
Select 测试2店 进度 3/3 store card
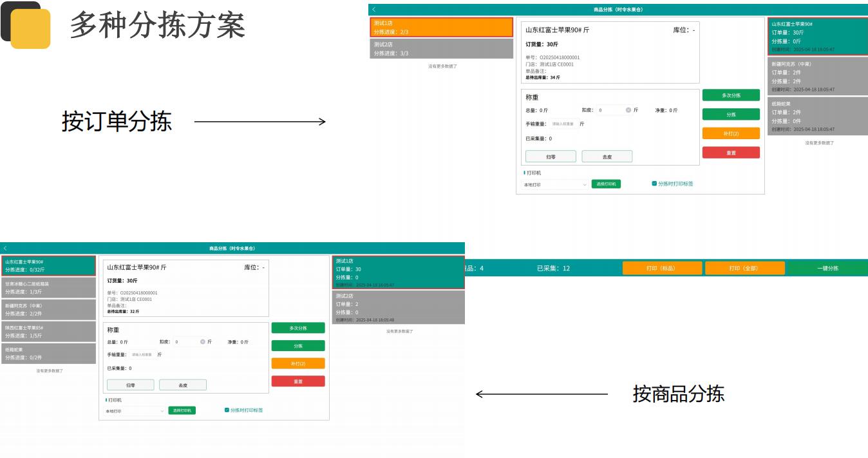(442, 49)
